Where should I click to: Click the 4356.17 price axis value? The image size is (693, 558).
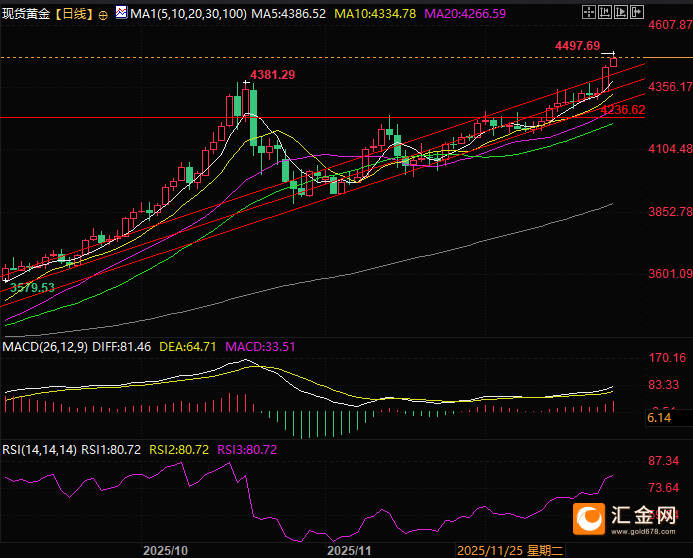(670, 87)
